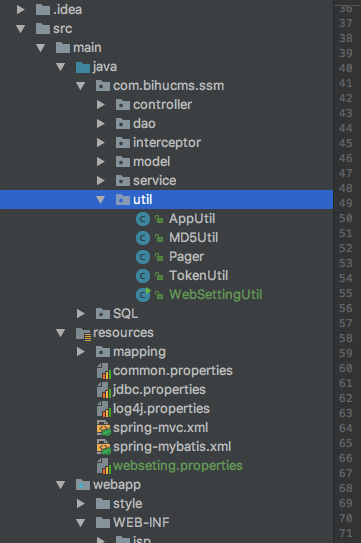This screenshot has width=361, height=543.
Task: Click the AppUtil class icon
Action: (x=143, y=219)
